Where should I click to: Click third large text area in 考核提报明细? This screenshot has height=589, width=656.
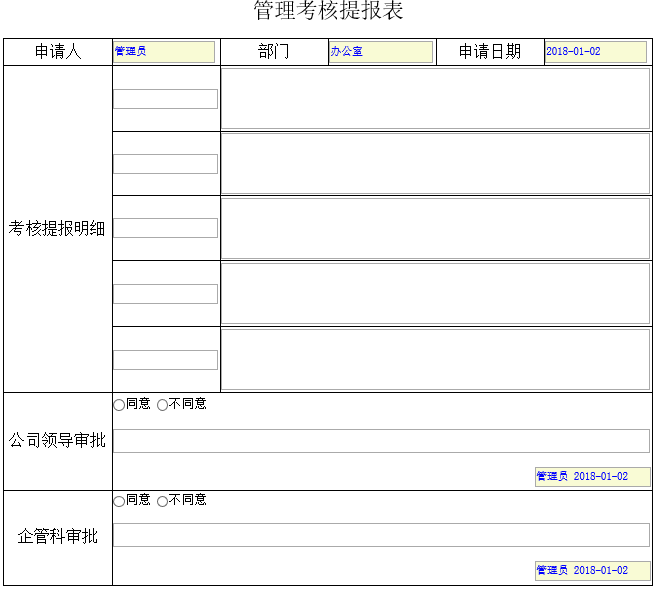pyautogui.click(x=435, y=228)
